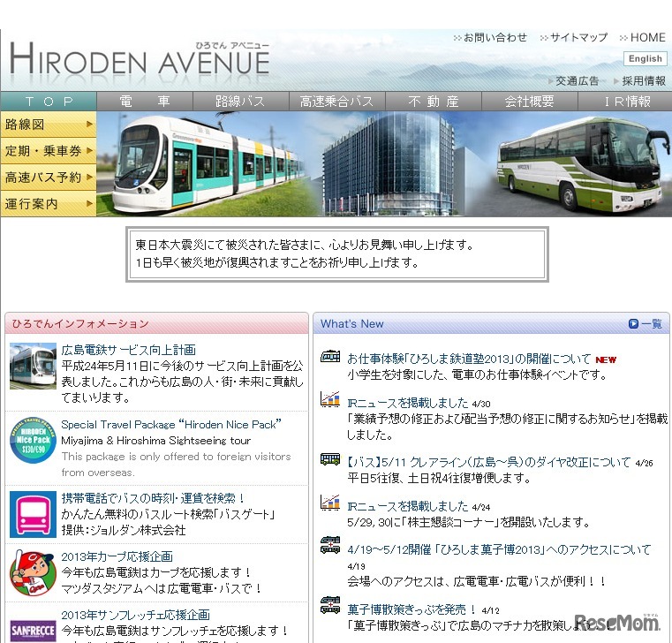Click the tram-bus icon beside 菓子博散策きっぷ
Viewport: 672px width, 643px height.
coord(330,605)
